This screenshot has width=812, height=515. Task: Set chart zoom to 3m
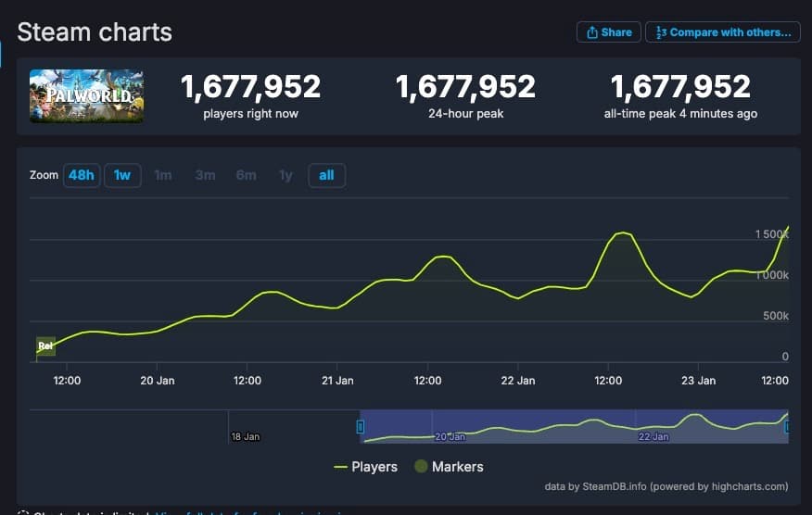click(205, 175)
